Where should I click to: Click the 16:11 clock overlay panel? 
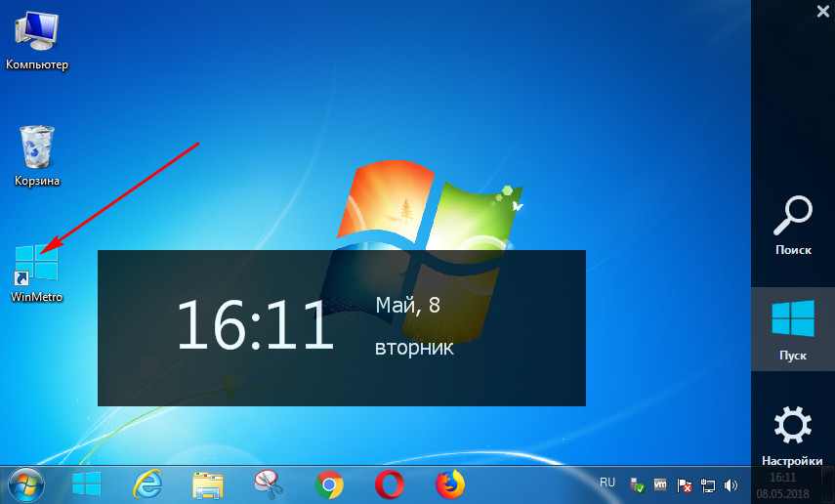341,327
